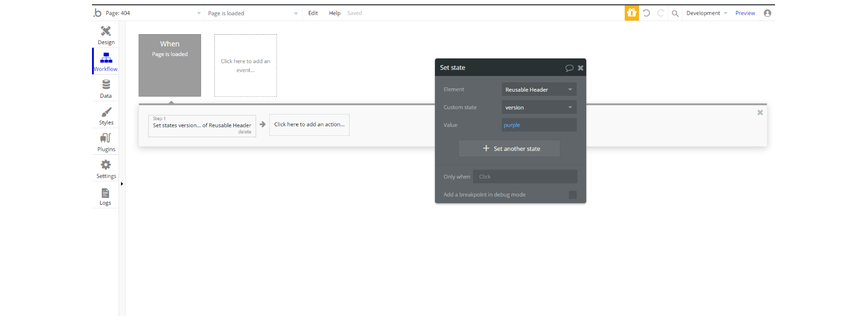Open the search magnifier tool

point(675,13)
